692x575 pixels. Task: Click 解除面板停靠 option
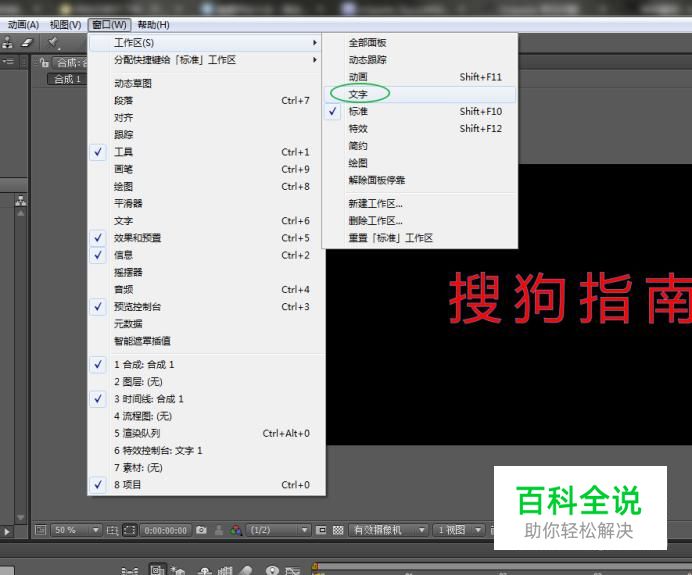pos(420,180)
